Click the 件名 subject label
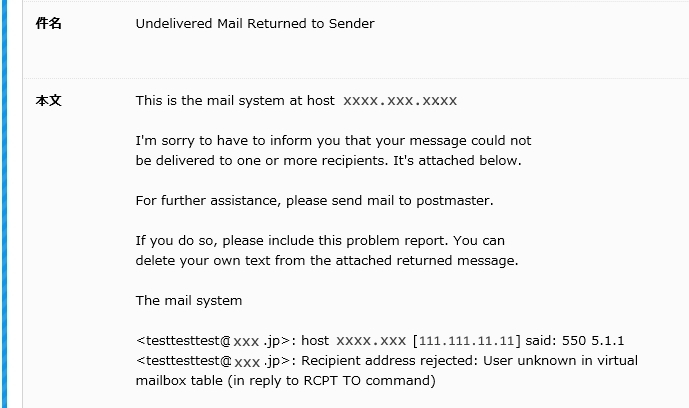The width and height of the screenshot is (689, 408). pyautogui.click(x=48, y=23)
